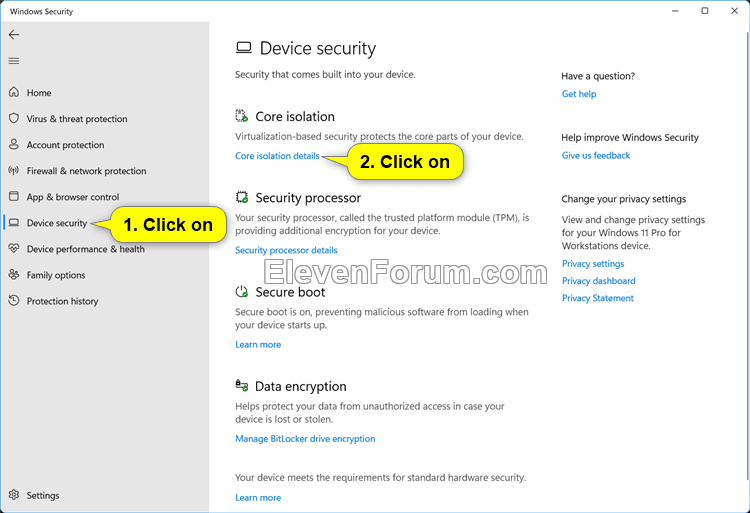
Task: Minimize the Windows Security window
Action: coord(676,11)
